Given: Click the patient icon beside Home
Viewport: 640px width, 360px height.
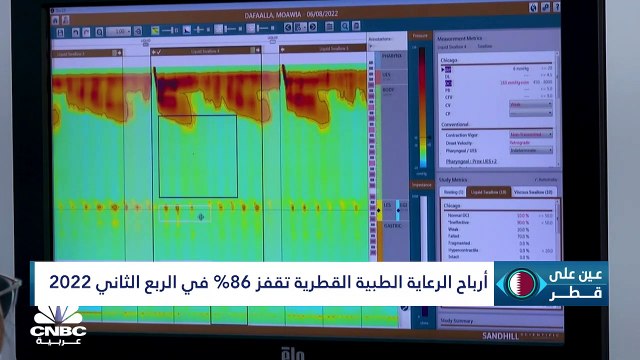Looking at the screenshot, I should click(65, 20).
